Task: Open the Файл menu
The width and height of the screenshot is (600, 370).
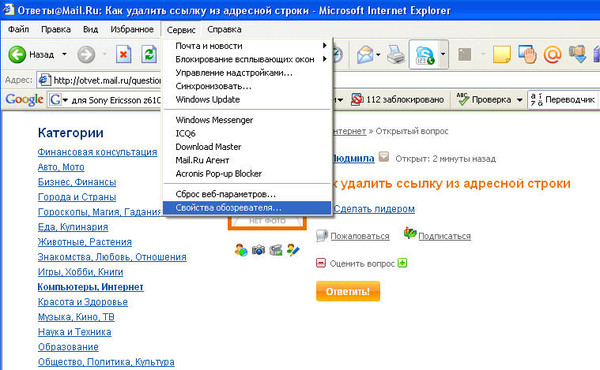Action: point(18,29)
